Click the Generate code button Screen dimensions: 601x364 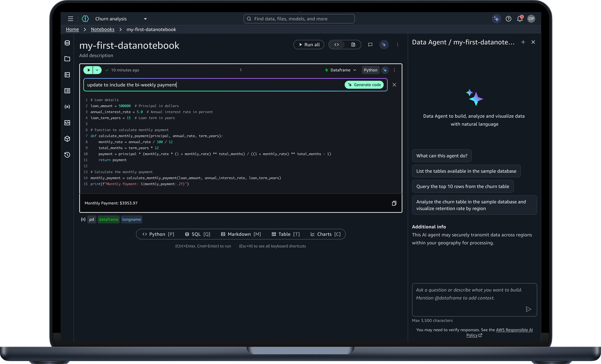[364, 85]
